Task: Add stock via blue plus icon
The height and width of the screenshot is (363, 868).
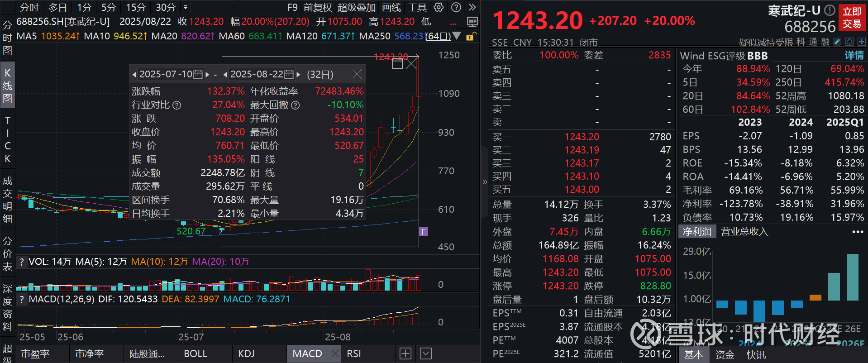Action: coord(861,42)
